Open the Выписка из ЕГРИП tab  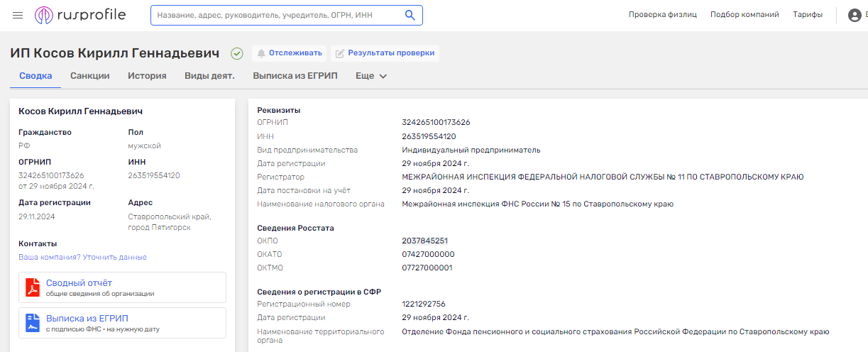(x=295, y=76)
